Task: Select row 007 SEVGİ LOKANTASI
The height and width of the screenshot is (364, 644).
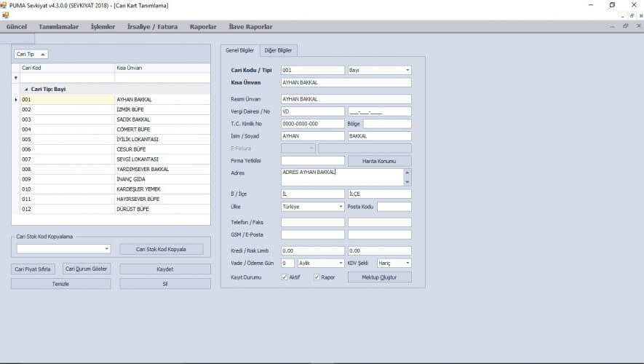Action: coord(115,159)
